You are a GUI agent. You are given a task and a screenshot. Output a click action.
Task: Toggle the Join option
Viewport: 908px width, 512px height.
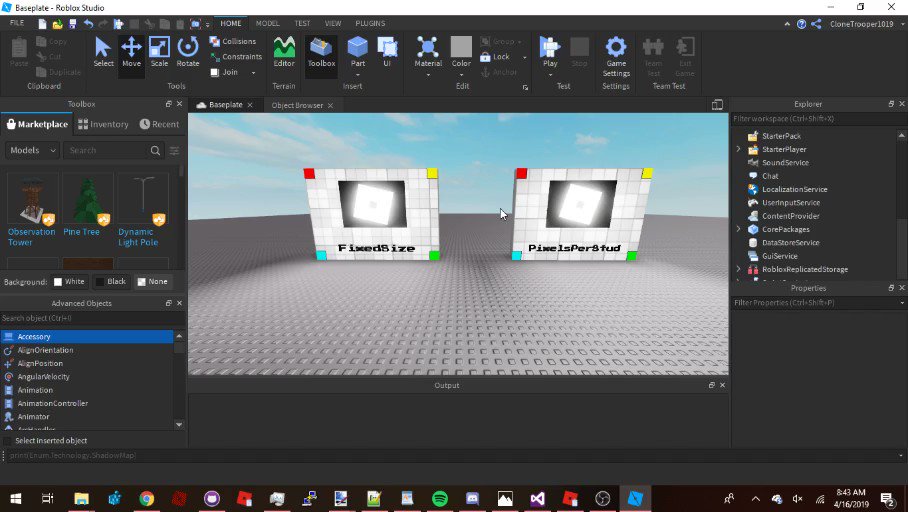[224, 72]
